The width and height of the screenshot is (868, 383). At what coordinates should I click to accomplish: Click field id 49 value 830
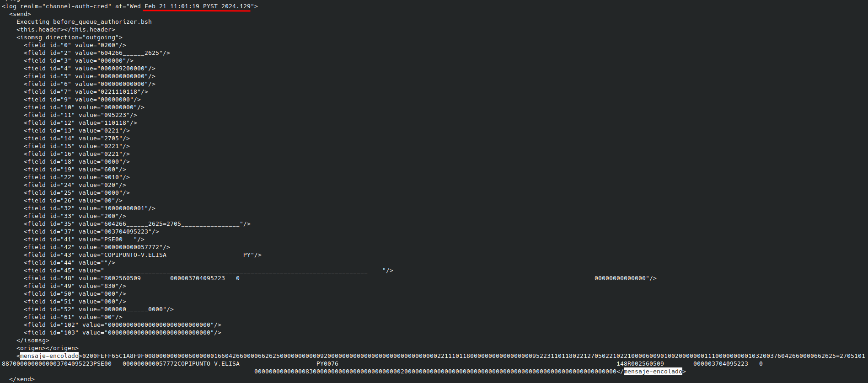(x=75, y=286)
